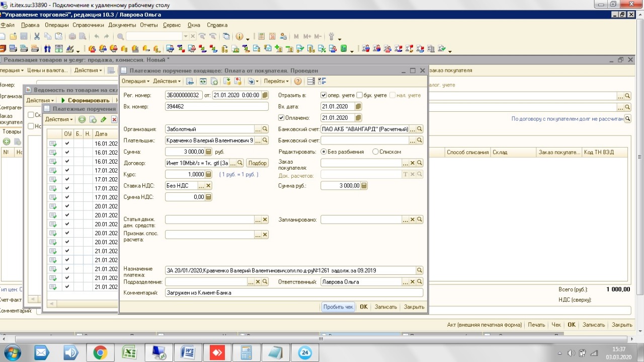Screen dimensions: 644x362
Task: Click the scissors cut icon in main toolbar
Action: click(37, 36)
